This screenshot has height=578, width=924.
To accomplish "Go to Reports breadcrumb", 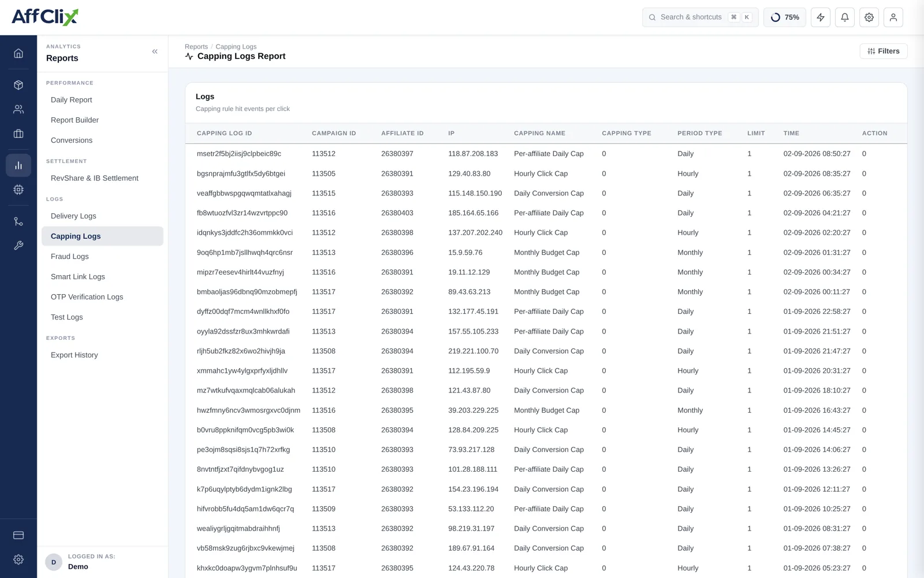I will [196, 47].
